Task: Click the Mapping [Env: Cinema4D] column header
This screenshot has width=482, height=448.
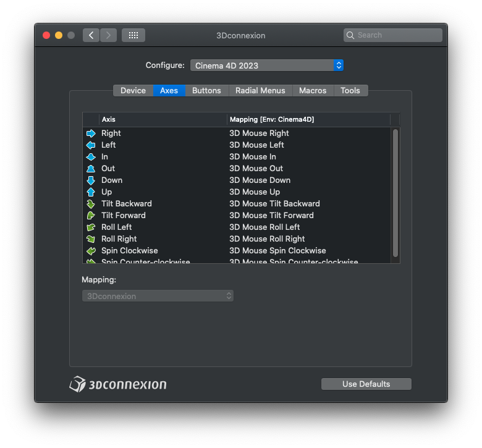Action: (308, 120)
